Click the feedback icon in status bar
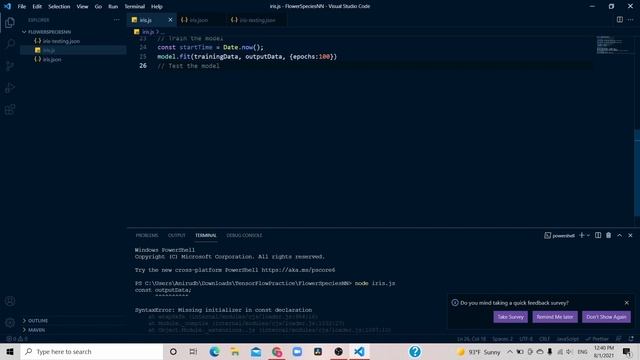Screen dimensions: 640x360 click(x=619, y=339)
